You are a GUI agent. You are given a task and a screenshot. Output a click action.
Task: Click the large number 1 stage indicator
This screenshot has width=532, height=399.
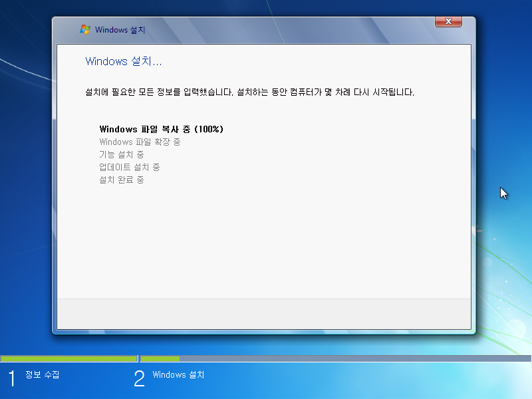(12, 378)
